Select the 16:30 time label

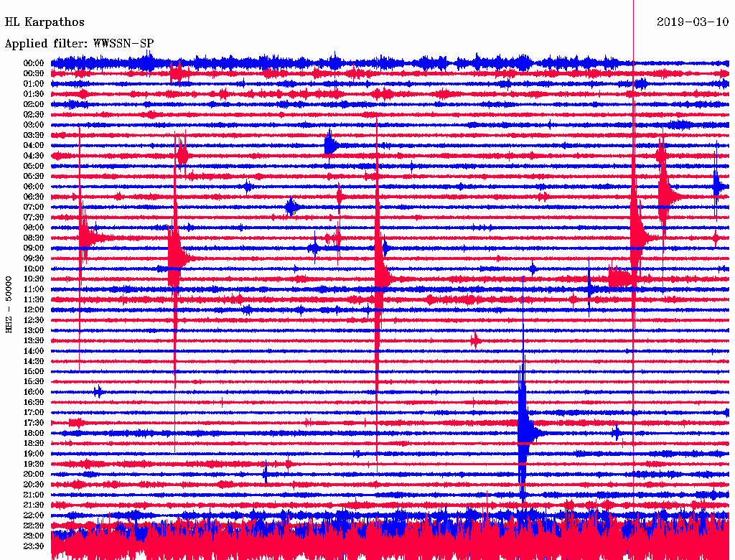pyautogui.click(x=34, y=403)
